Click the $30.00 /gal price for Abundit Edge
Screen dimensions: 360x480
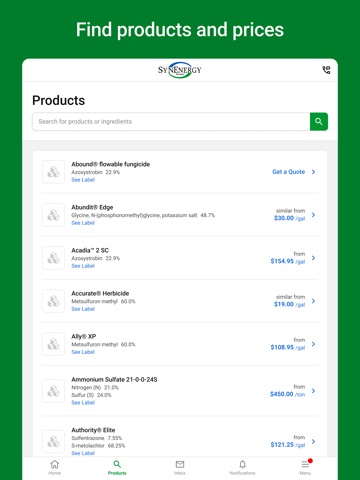coord(289,218)
